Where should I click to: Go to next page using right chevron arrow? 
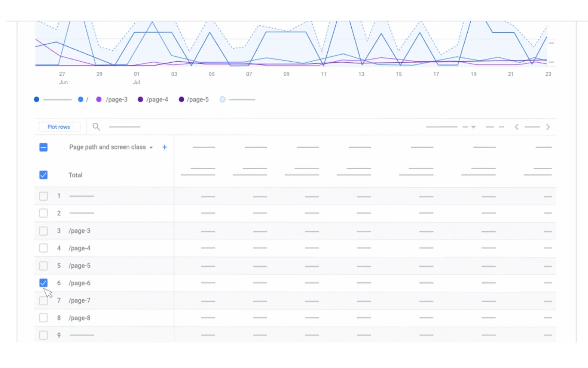point(548,127)
